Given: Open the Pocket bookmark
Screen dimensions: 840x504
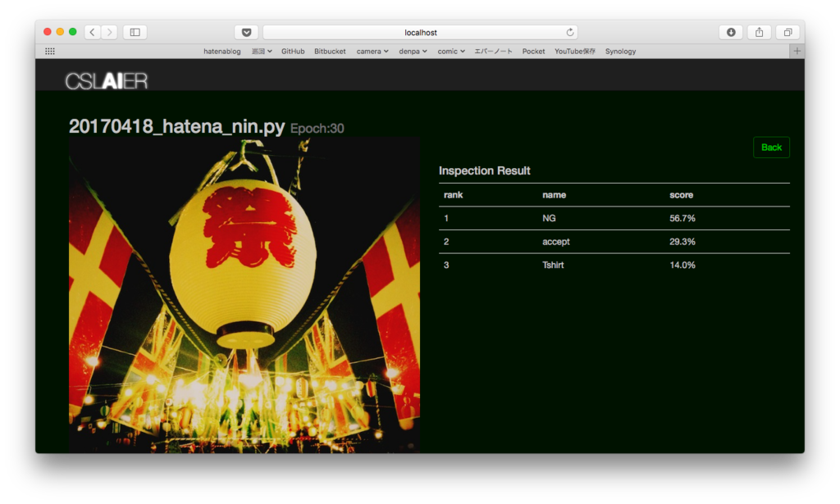Looking at the screenshot, I should (533, 52).
